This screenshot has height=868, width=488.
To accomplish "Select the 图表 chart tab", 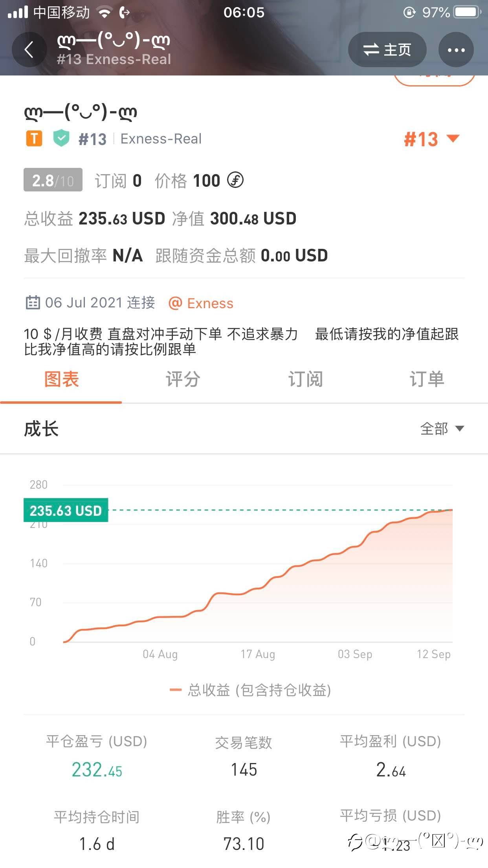I will (x=61, y=380).
